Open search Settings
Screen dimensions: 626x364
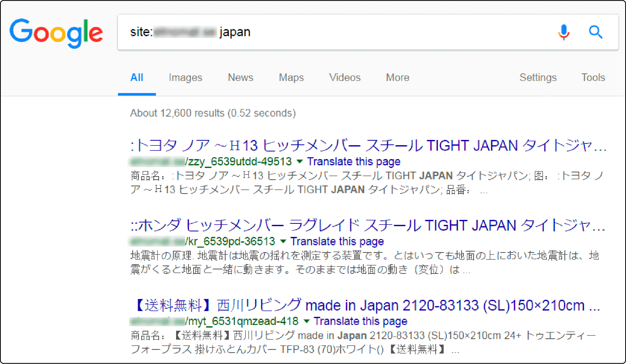(x=538, y=78)
